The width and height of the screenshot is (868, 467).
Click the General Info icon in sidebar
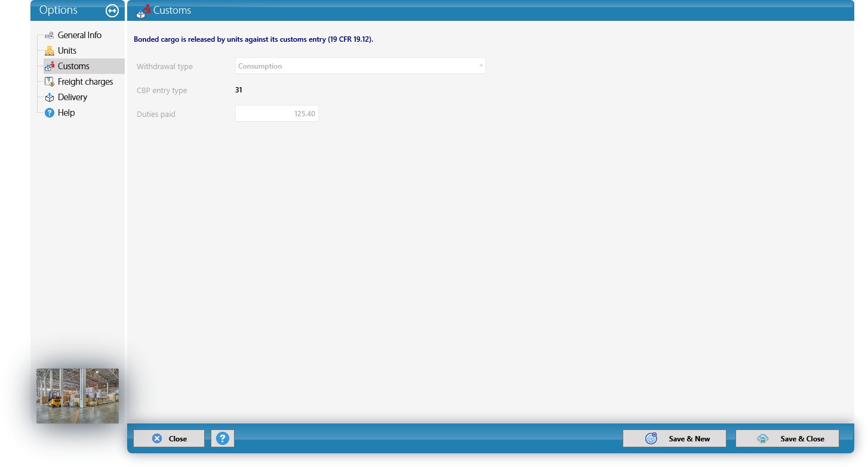coord(50,35)
